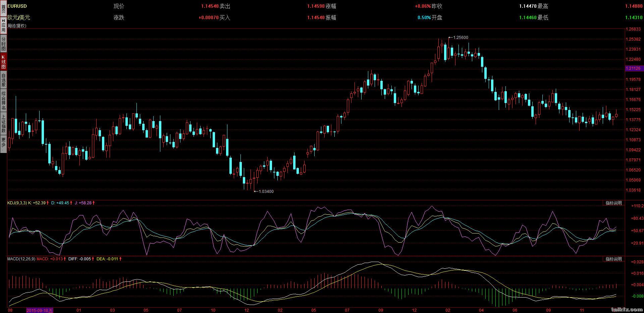The image size is (644, 313).
Task: Click the 周线(复权) period label
Action: coord(17,26)
